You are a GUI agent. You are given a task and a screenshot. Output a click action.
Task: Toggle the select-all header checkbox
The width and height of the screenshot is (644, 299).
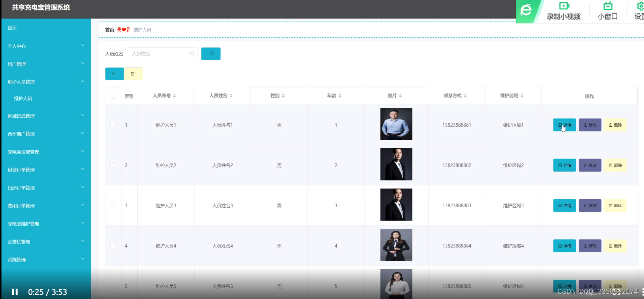[113, 96]
